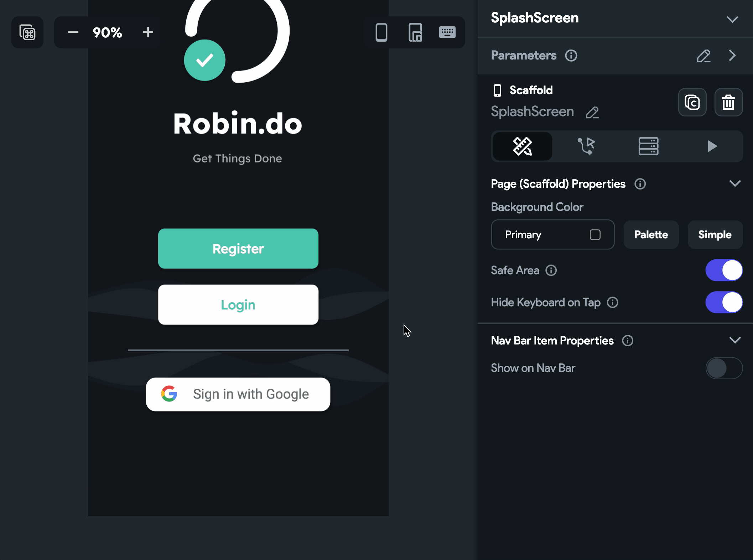Open the multi-device size preview icon
753x560 pixels.
coord(415,32)
